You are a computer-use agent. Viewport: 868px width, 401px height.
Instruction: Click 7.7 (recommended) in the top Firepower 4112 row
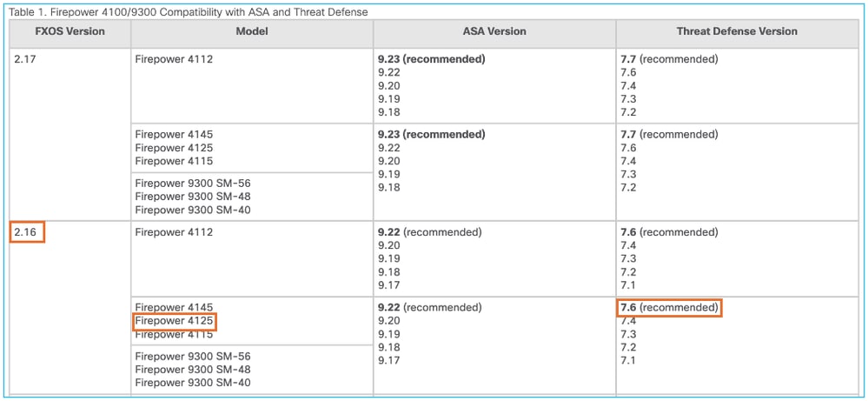(x=669, y=59)
